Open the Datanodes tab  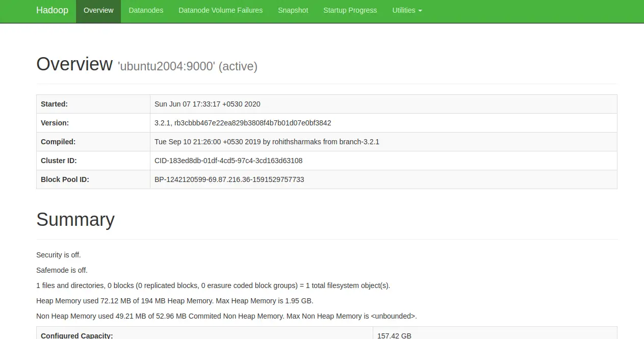[x=146, y=11]
